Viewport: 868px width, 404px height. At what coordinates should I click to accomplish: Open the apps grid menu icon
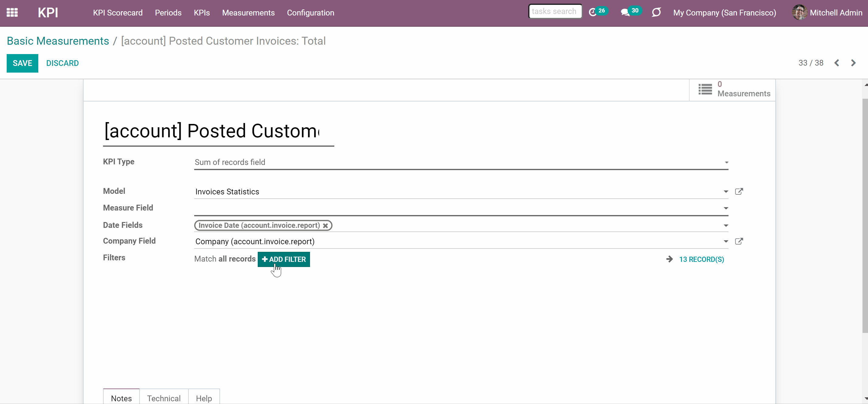[x=12, y=13]
